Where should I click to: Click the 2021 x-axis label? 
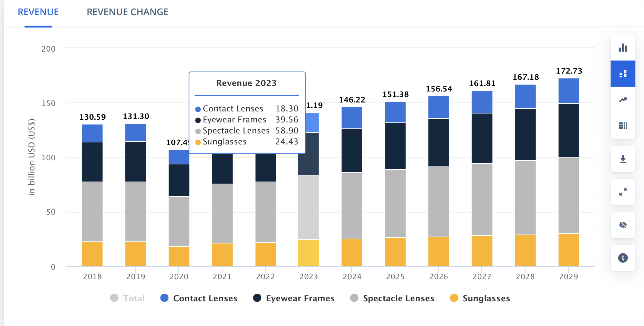(222, 277)
